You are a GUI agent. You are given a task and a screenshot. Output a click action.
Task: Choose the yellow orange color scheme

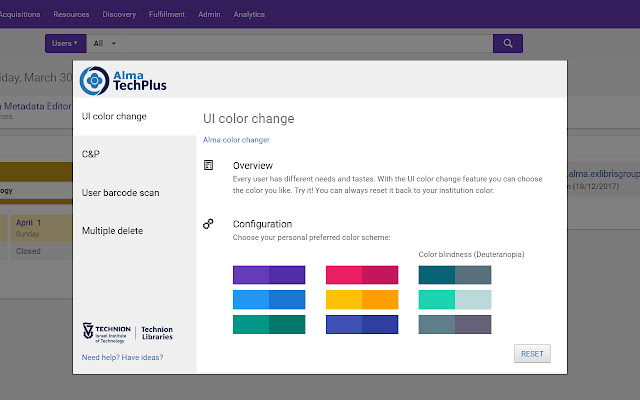tap(362, 300)
